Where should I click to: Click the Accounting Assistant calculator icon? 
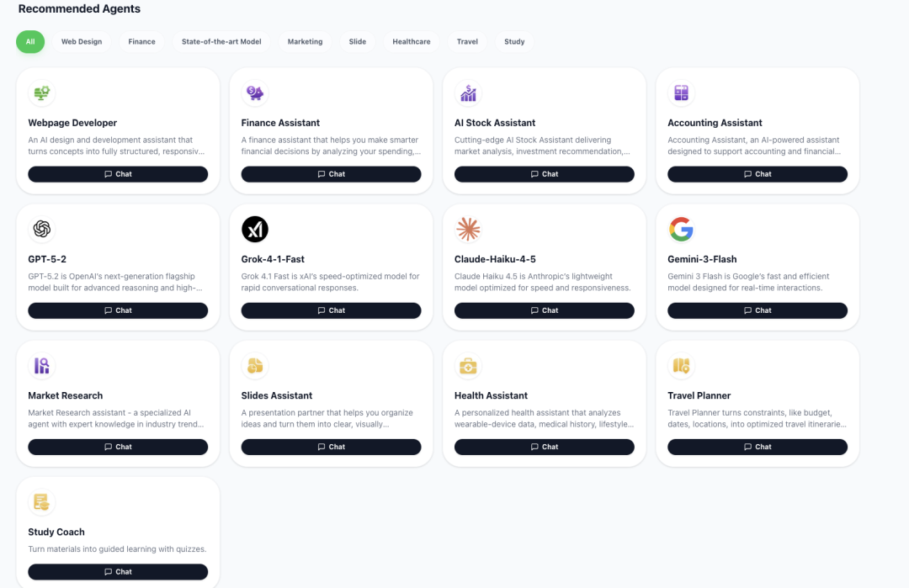(681, 93)
